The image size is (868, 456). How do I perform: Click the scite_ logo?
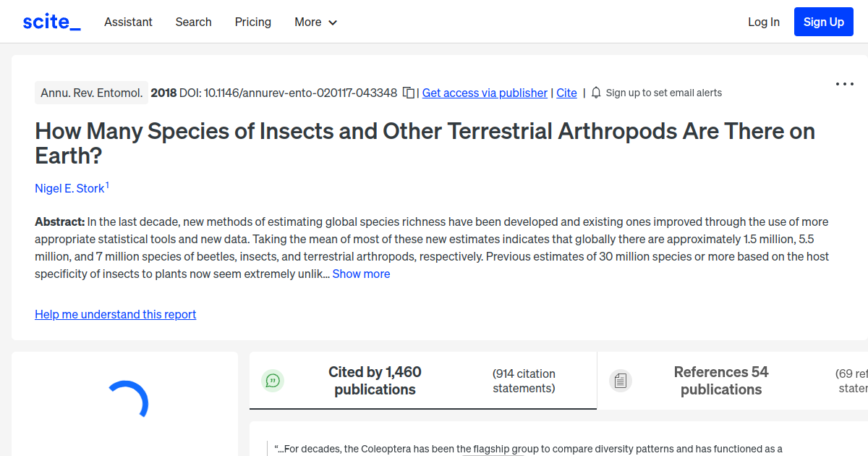point(51,21)
